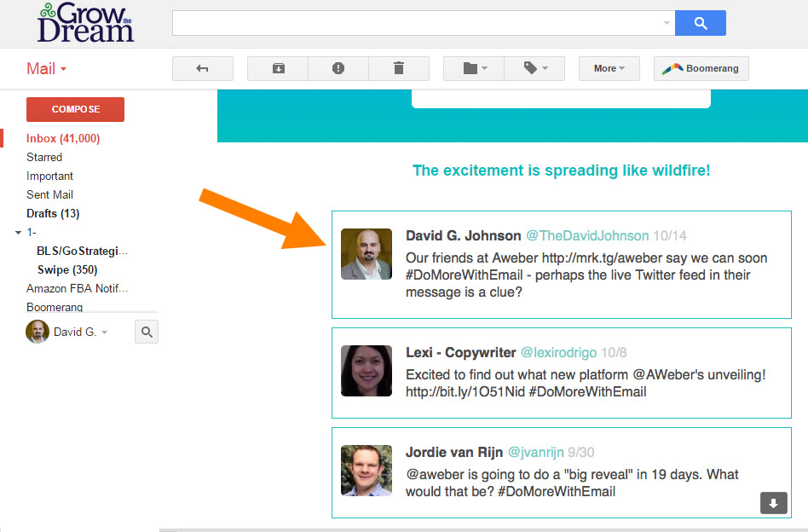Open Sent Mail
This screenshot has width=808, height=532.
pyautogui.click(x=49, y=195)
